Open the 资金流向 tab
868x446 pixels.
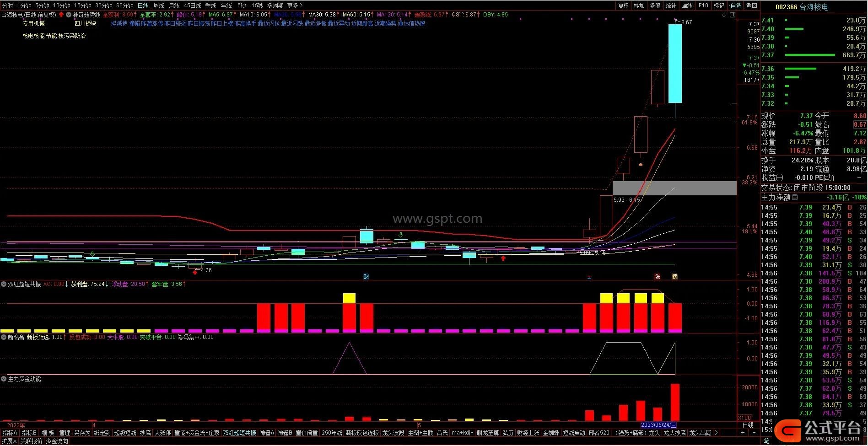tap(57, 441)
